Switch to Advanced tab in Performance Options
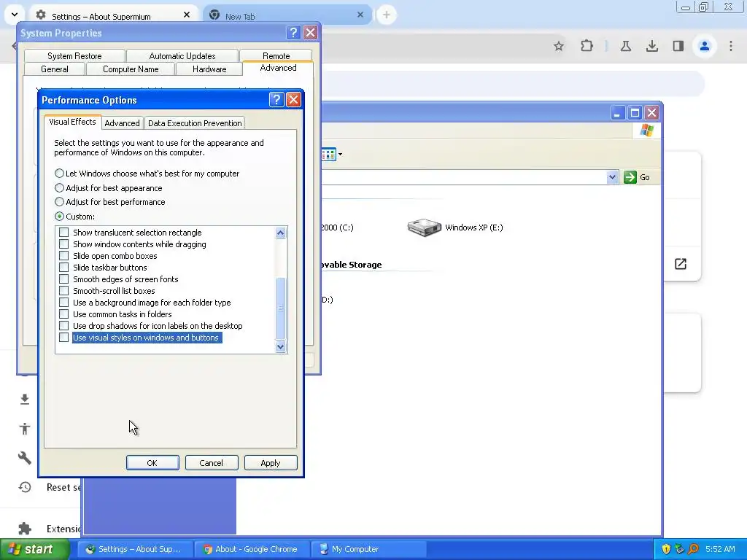 122,122
